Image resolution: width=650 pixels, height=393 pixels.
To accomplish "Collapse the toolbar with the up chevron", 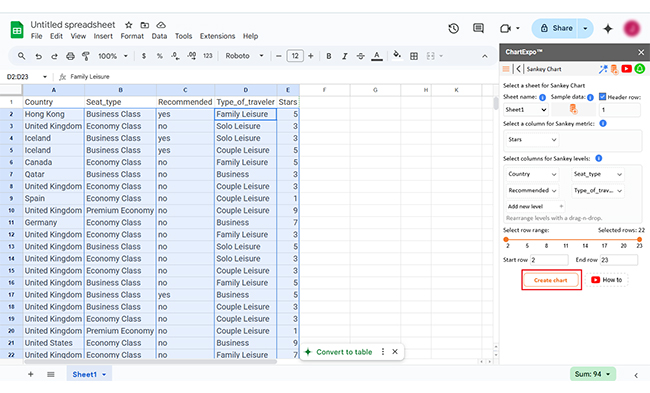I will click(485, 56).
